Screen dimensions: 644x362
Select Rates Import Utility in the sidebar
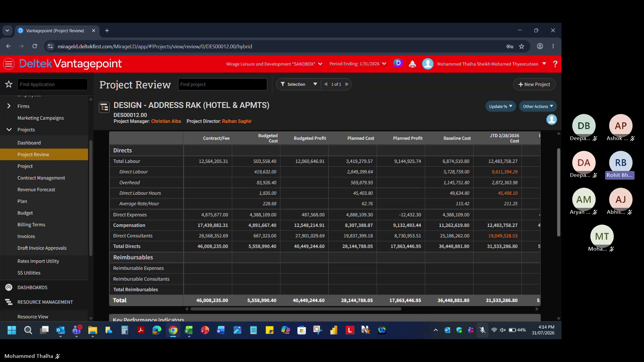coord(38,261)
